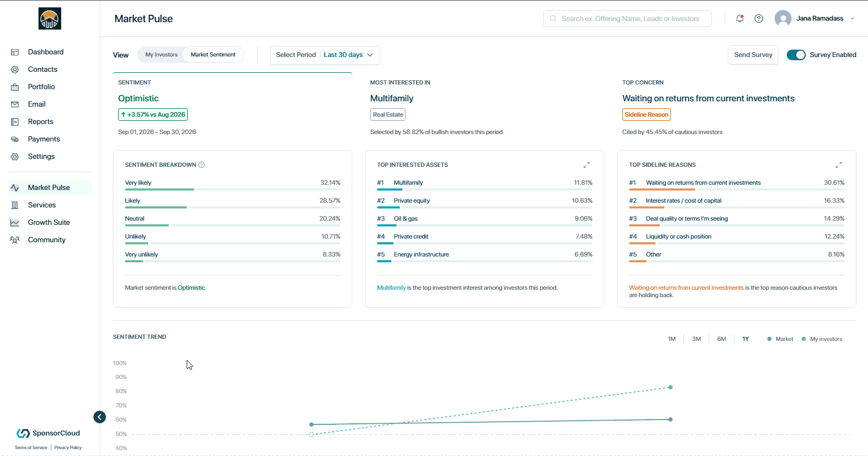Select the 1M trend range tab
Image resolution: width=868 pixels, height=456 pixels.
[x=672, y=339]
